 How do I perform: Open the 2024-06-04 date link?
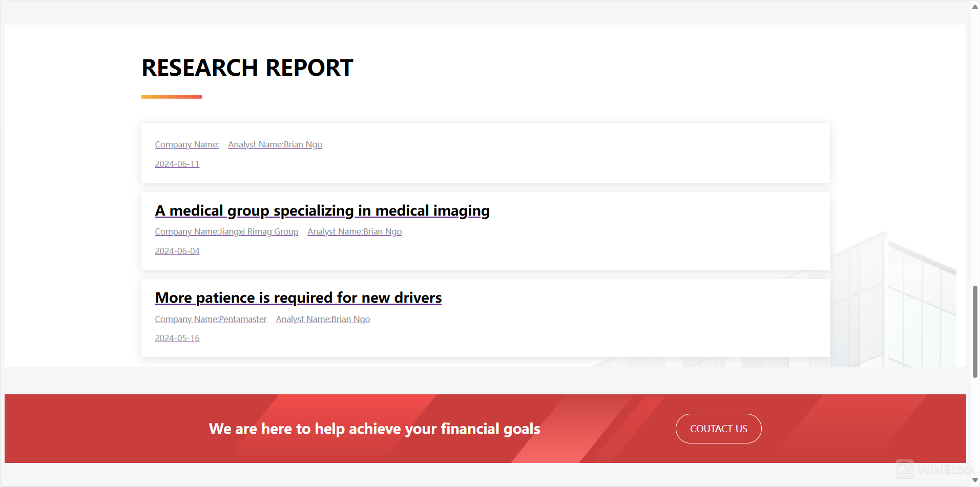[177, 251]
